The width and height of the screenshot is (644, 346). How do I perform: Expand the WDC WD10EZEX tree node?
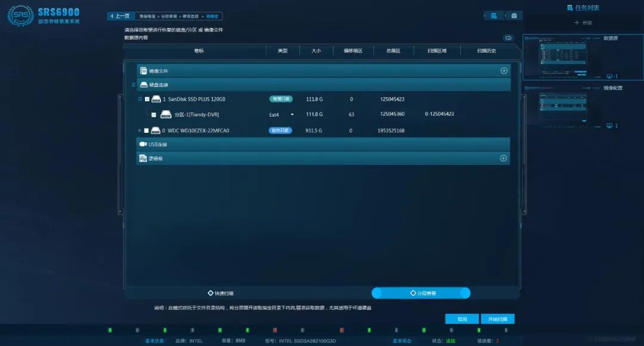(x=140, y=130)
